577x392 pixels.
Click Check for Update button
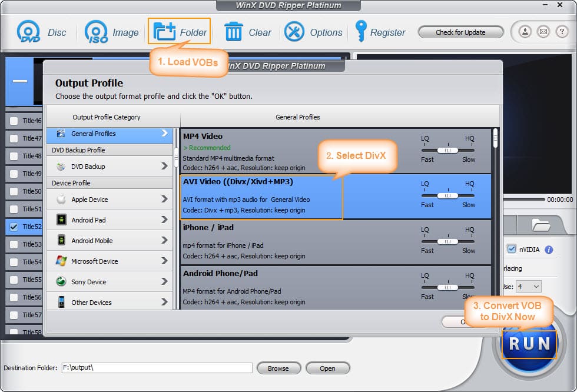pyautogui.click(x=460, y=32)
